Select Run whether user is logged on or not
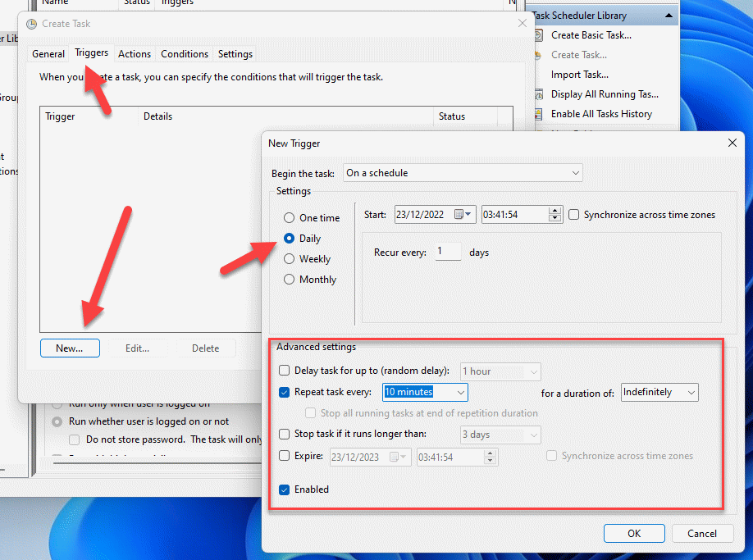The image size is (753, 560). click(57, 421)
